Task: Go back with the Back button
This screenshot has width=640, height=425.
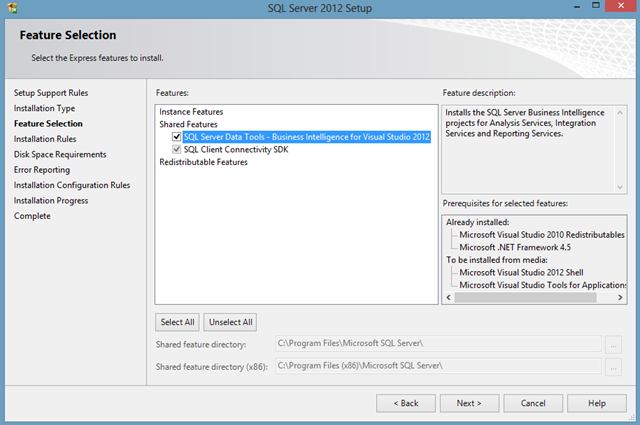Action: pos(406,403)
